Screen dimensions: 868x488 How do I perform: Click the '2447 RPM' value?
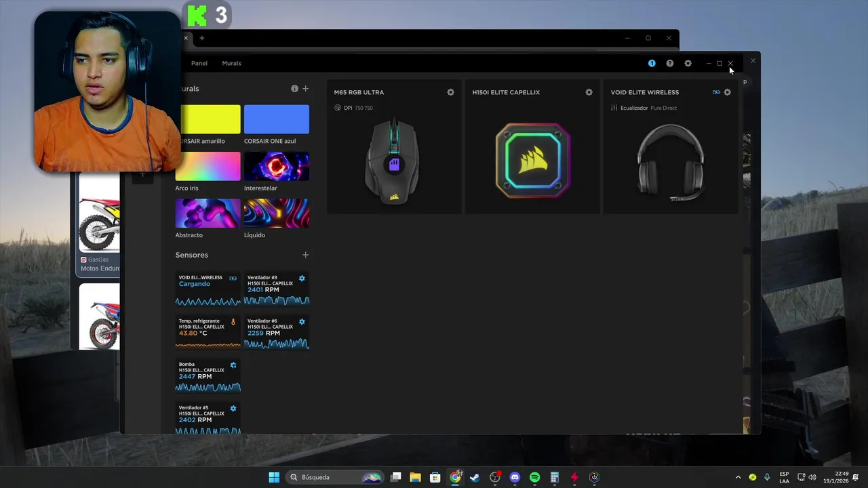pyautogui.click(x=195, y=377)
